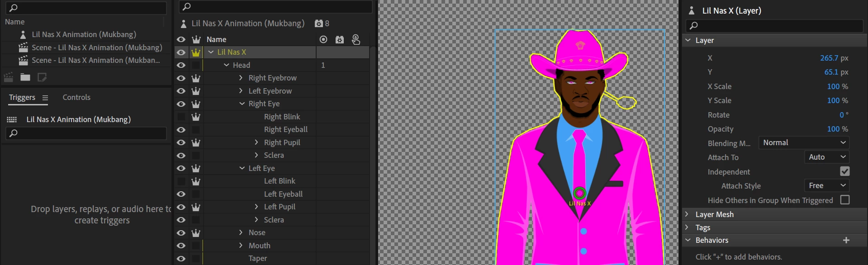Viewport: 868px width, 265px height.
Task: Hide the Right Eyeball layer
Action: (x=181, y=130)
